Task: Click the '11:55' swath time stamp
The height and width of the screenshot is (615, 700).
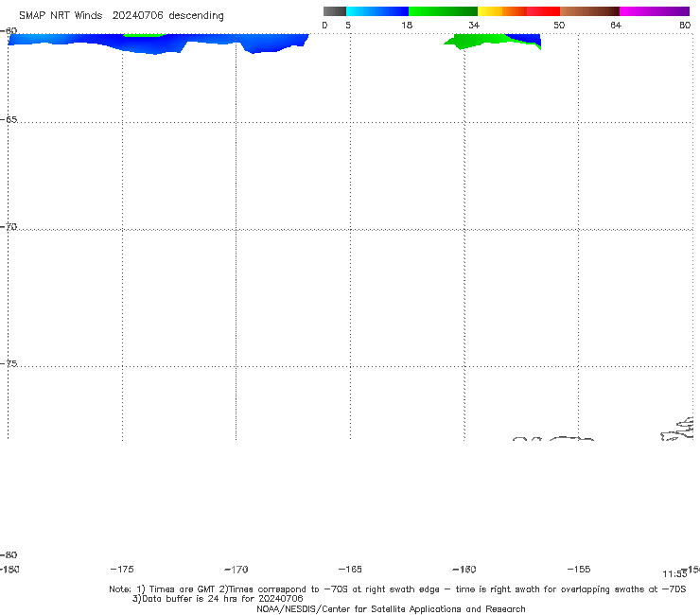Action: click(x=674, y=574)
